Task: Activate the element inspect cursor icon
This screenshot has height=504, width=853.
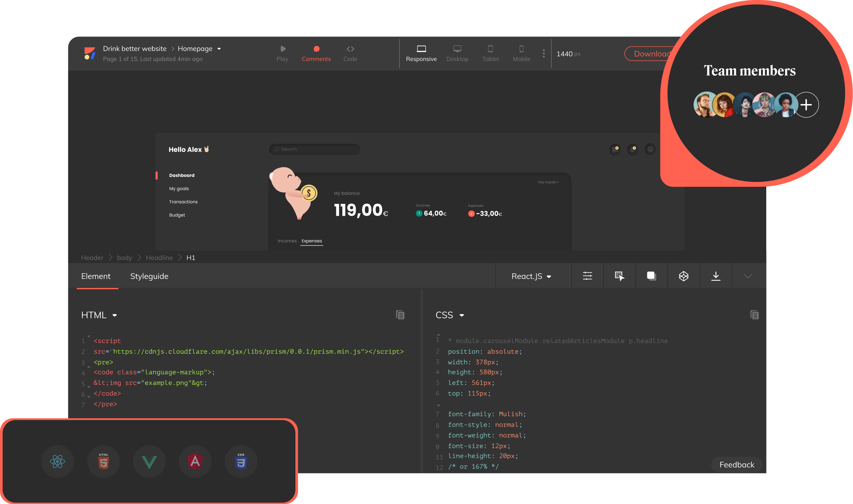Action: (619, 276)
